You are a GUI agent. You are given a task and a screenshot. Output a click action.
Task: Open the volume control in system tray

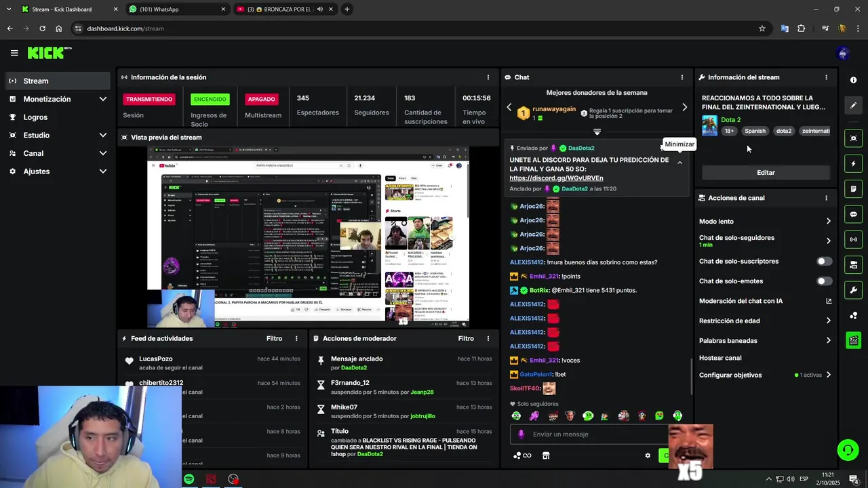(790, 479)
